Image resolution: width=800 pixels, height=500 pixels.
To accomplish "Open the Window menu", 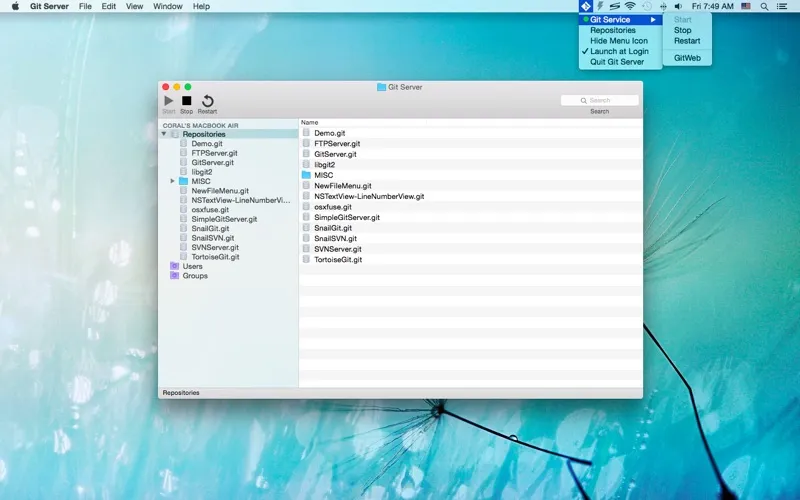I will [168, 6].
